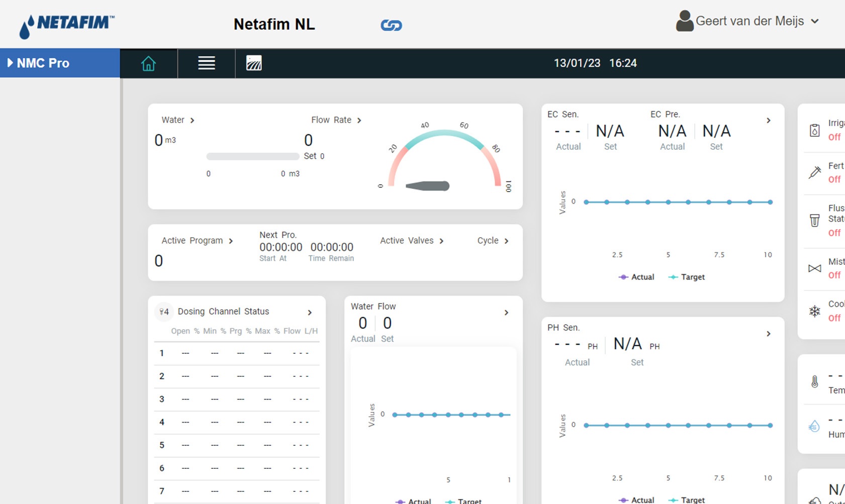Select the Misting valve icon

pos(814,268)
